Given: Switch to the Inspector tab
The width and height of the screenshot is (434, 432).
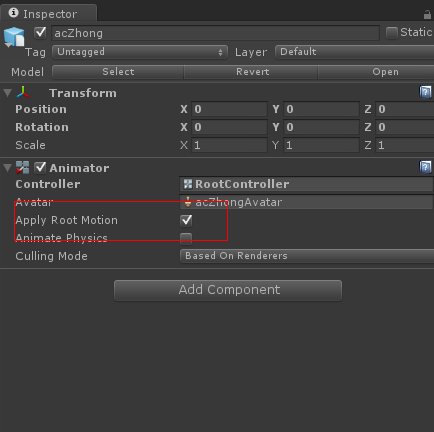Looking at the screenshot, I should (x=49, y=13).
